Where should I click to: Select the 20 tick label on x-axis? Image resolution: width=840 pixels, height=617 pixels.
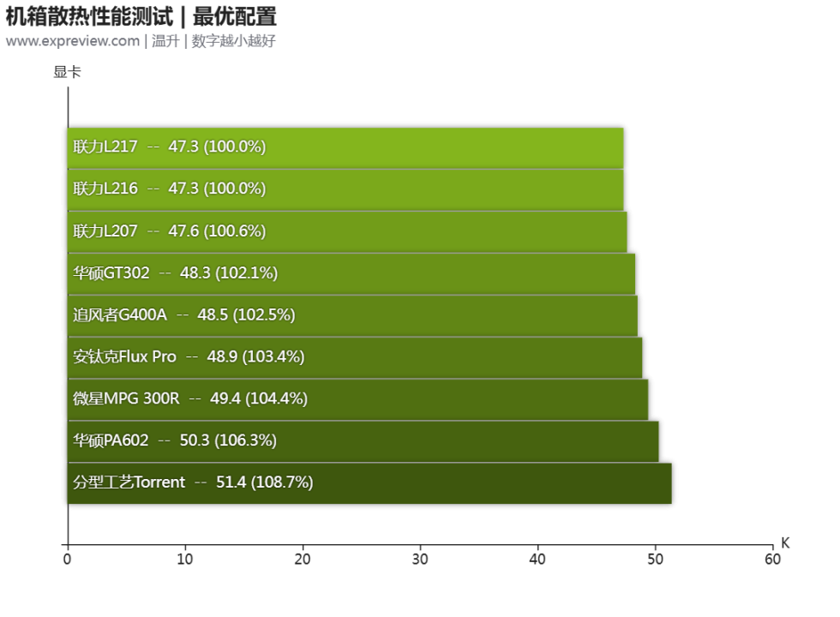303,560
